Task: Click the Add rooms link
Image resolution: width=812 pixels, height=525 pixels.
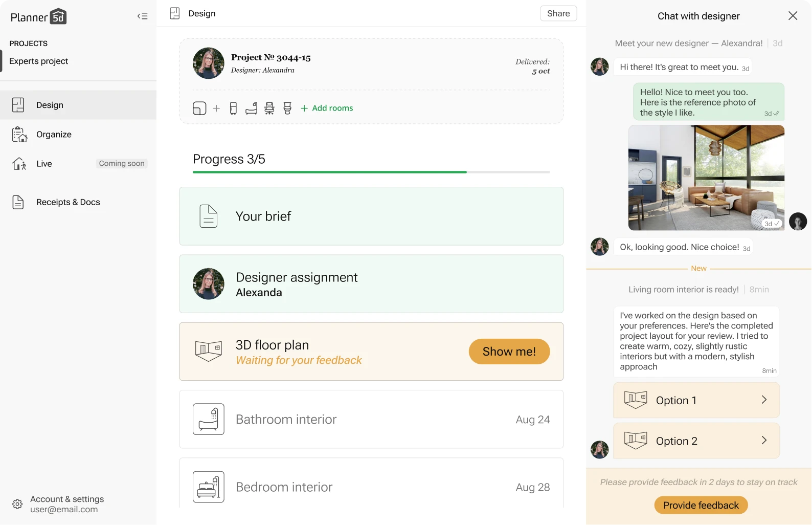Action: point(327,108)
